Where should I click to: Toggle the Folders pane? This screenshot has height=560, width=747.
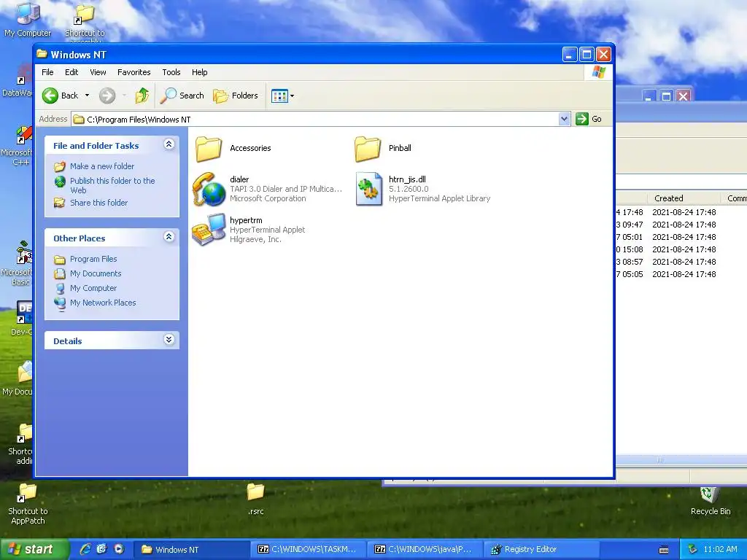236,96
